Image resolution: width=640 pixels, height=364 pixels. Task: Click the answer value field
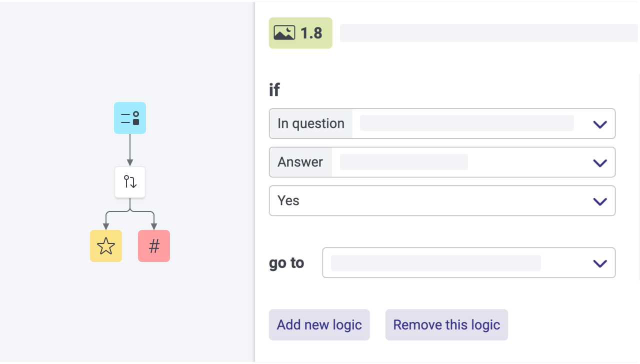pos(403,161)
